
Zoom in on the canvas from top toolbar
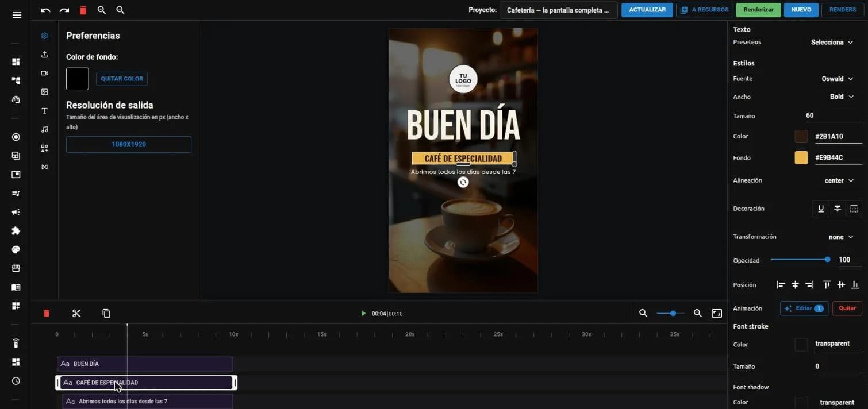[102, 10]
